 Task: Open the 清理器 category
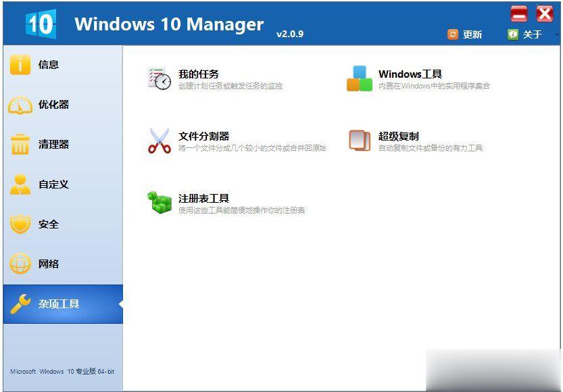click(52, 145)
